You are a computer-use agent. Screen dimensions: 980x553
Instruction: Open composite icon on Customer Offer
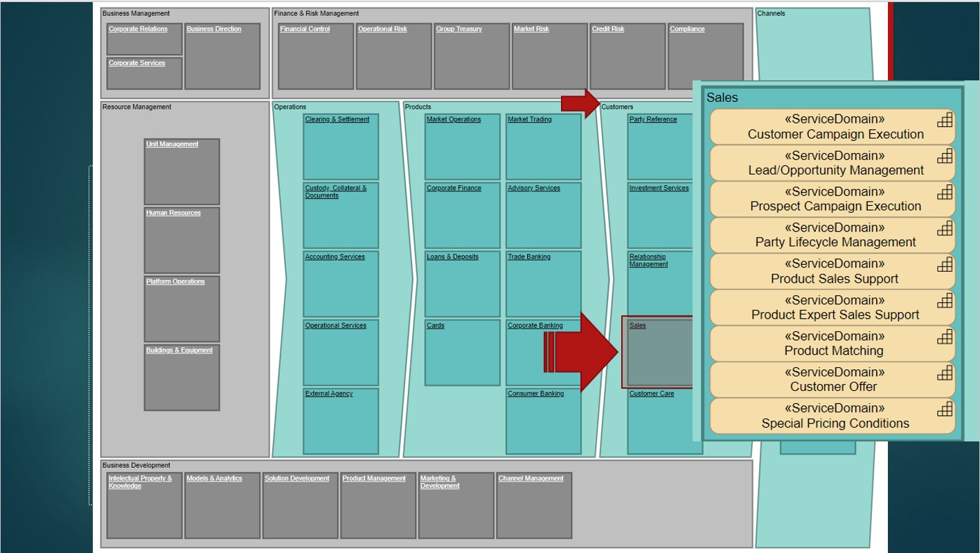click(945, 373)
